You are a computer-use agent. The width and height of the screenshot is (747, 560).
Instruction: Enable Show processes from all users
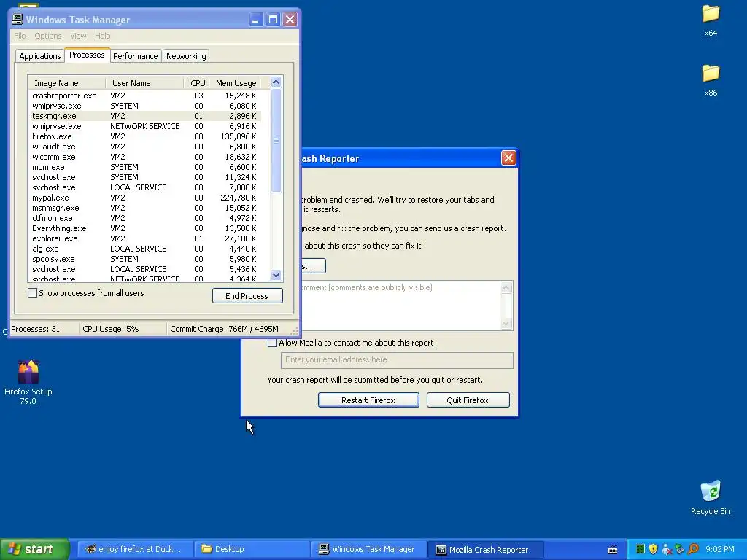(x=32, y=293)
